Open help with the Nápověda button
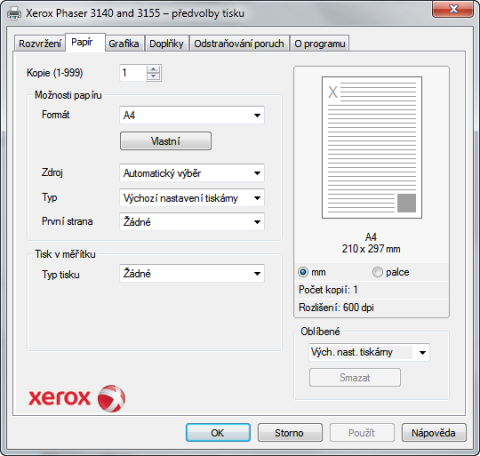Viewport: 480px width, 456px height. tap(434, 433)
